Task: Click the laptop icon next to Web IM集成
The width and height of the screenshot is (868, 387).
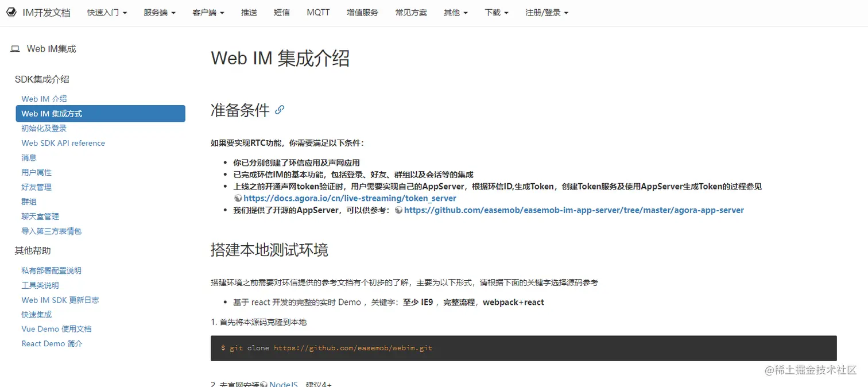Action: [15, 49]
